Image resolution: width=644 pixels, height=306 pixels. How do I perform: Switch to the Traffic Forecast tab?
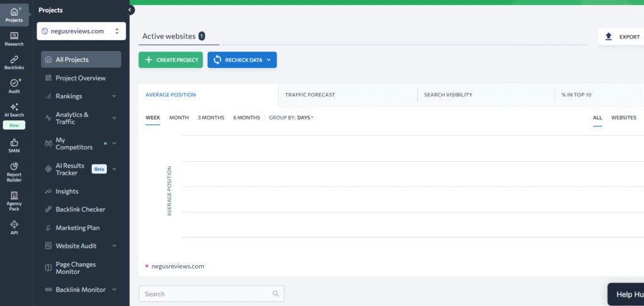(348, 95)
